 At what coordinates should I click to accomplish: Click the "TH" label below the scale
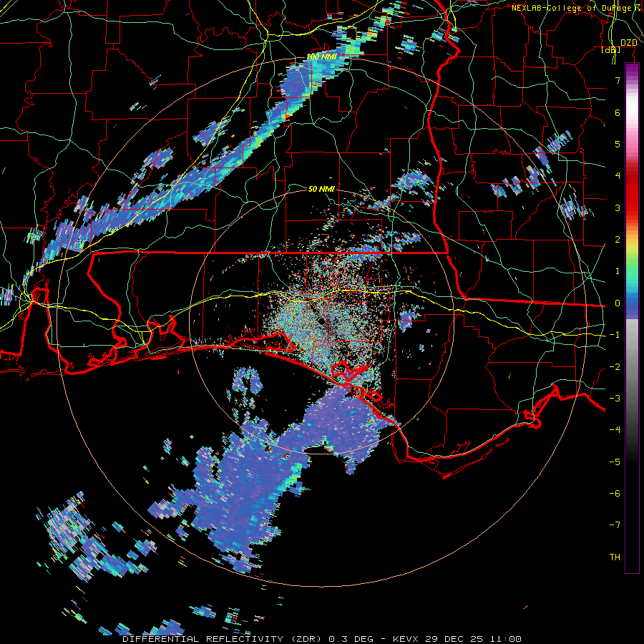615,557
